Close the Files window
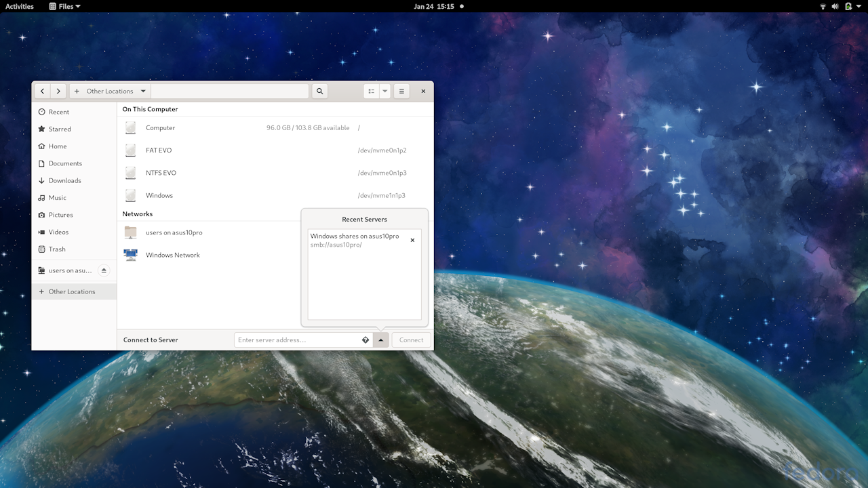The height and width of the screenshot is (488, 868). (423, 91)
